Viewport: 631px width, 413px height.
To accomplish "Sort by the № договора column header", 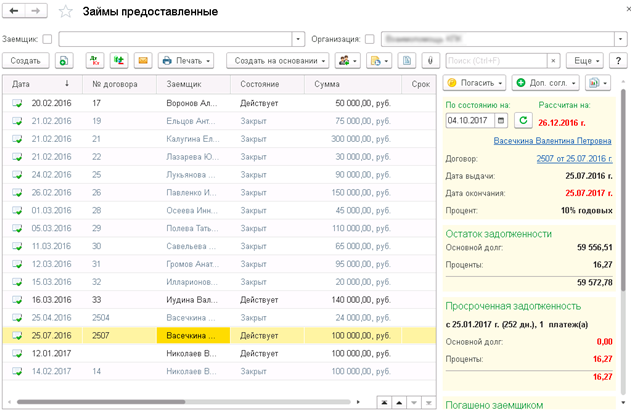I will (x=120, y=84).
